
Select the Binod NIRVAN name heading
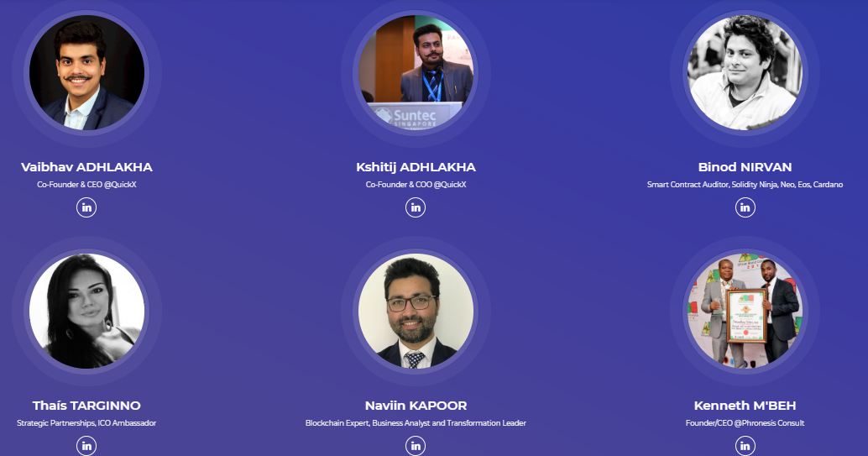pyautogui.click(x=745, y=167)
